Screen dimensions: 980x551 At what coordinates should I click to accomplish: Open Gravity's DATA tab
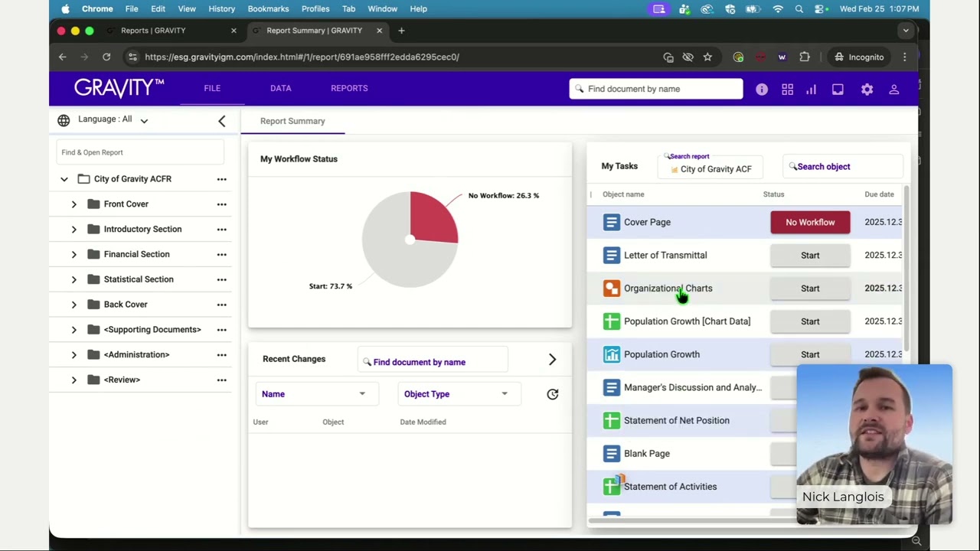point(281,88)
